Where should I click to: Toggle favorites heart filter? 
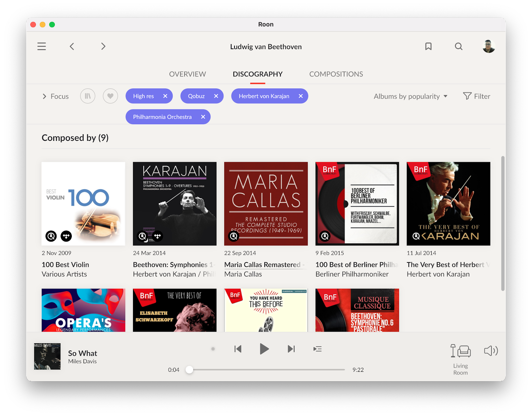(110, 96)
